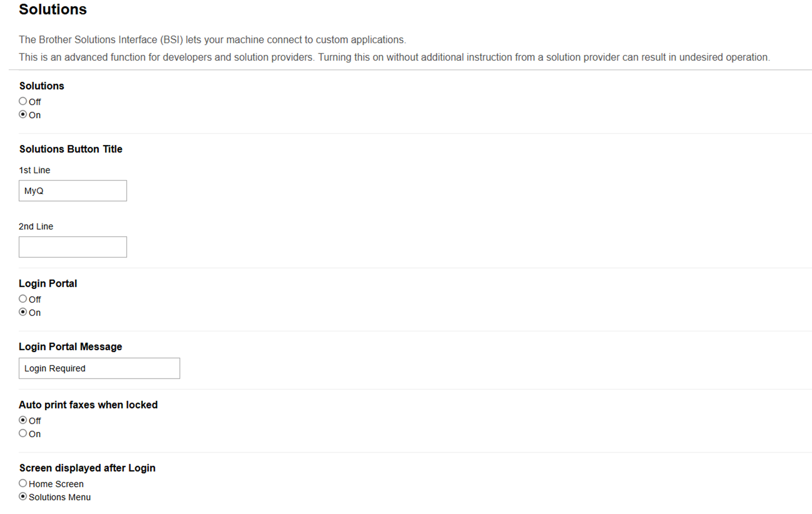This screenshot has width=812, height=514.
Task: Click the 1st Line label
Action: pyautogui.click(x=34, y=170)
